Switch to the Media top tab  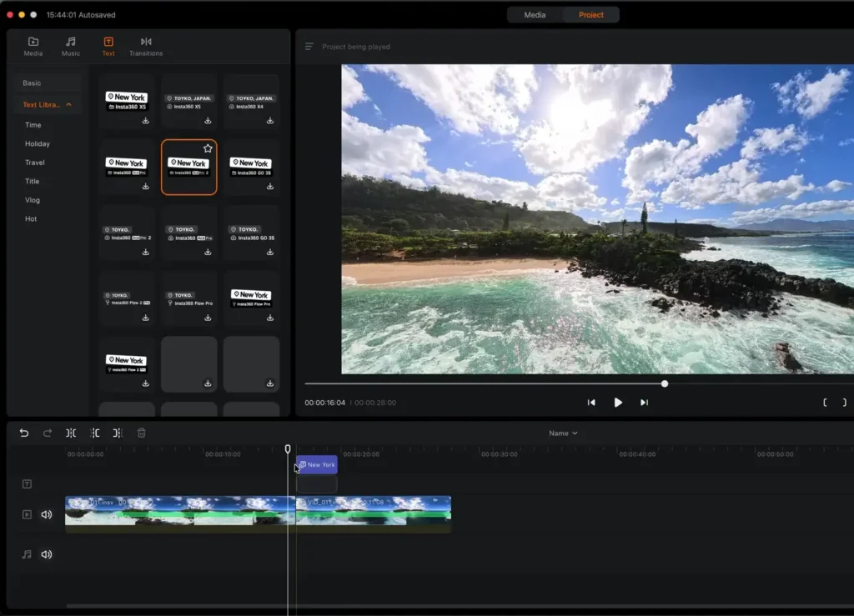[x=535, y=15]
